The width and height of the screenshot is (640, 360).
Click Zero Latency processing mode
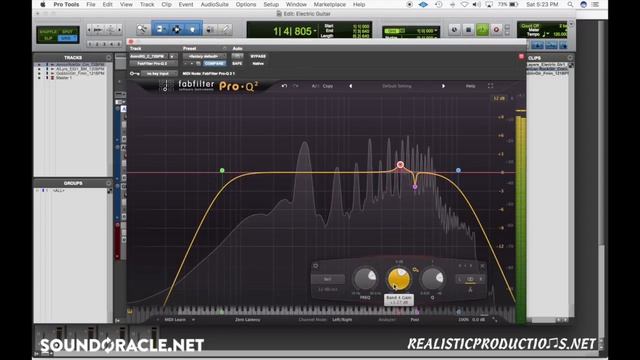248,320
